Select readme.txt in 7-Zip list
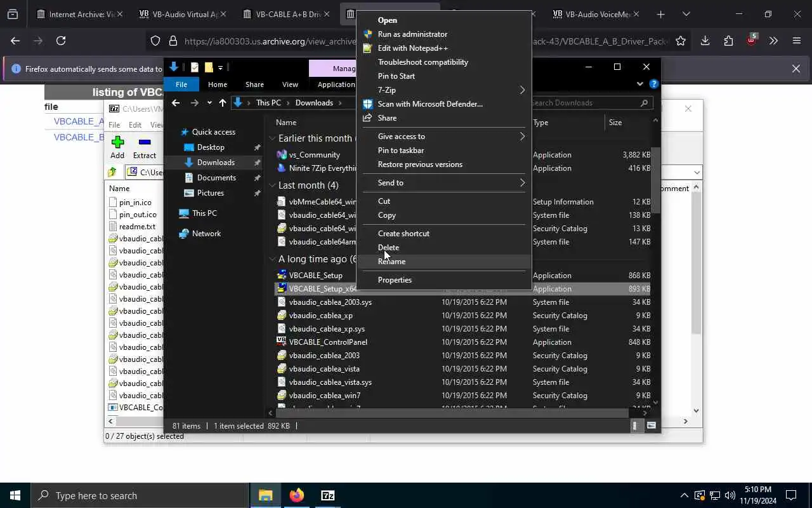Image resolution: width=812 pixels, height=508 pixels. (x=137, y=227)
